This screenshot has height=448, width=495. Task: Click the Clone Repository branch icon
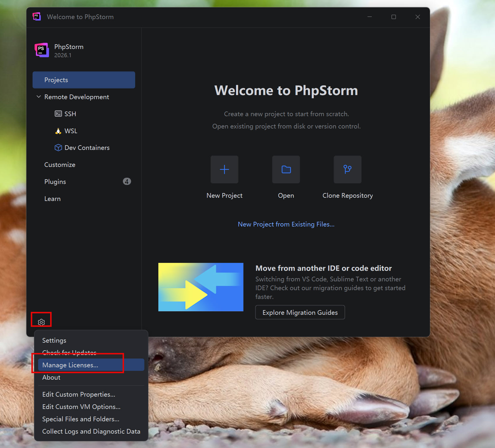(347, 169)
